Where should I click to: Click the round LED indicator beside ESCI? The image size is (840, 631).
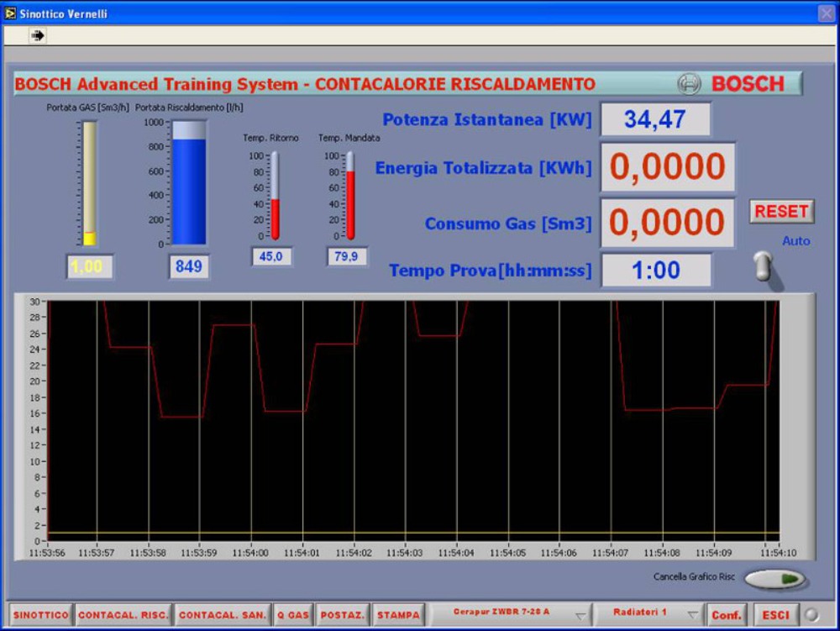pos(811,614)
